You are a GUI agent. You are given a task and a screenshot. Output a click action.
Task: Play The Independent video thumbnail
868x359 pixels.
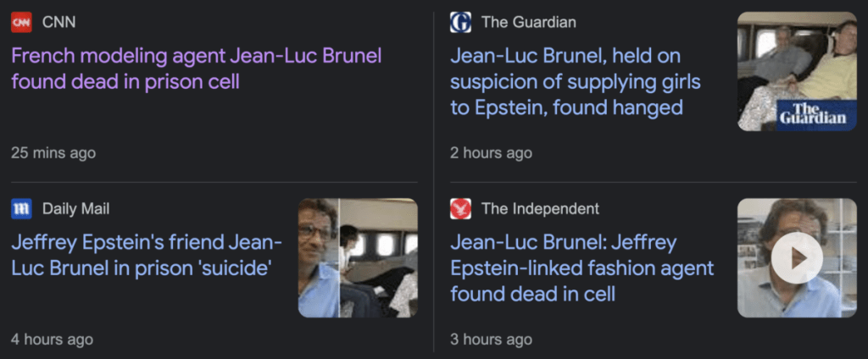click(797, 258)
